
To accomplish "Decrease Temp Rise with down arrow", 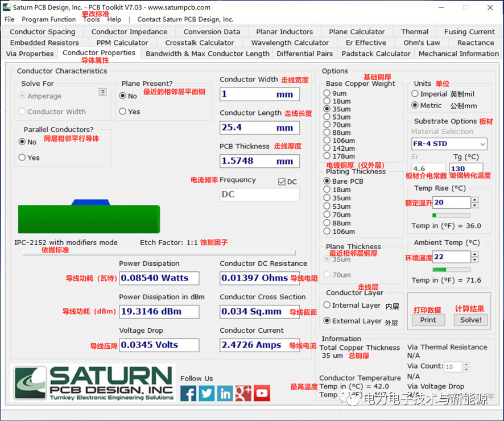I will pyautogui.click(x=475, y=205).
